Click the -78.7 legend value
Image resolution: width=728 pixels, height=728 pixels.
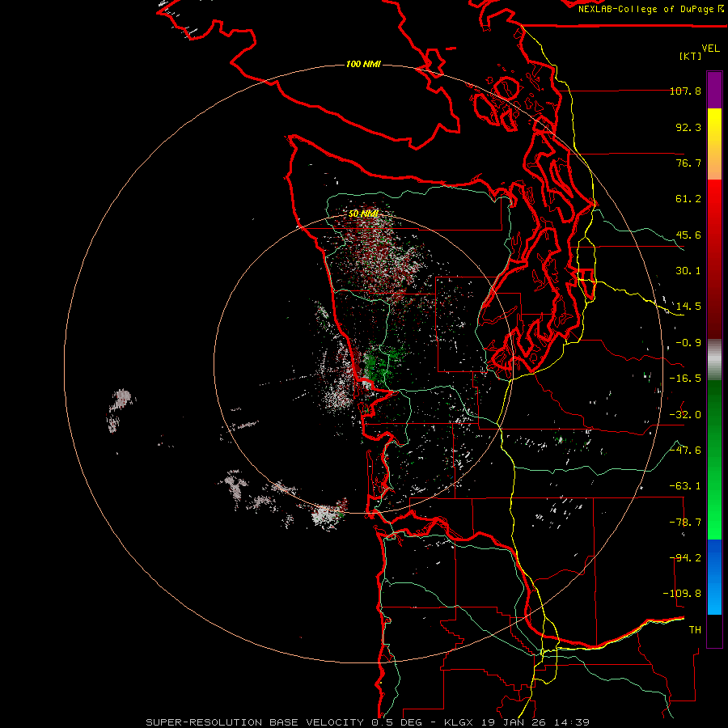685,523
